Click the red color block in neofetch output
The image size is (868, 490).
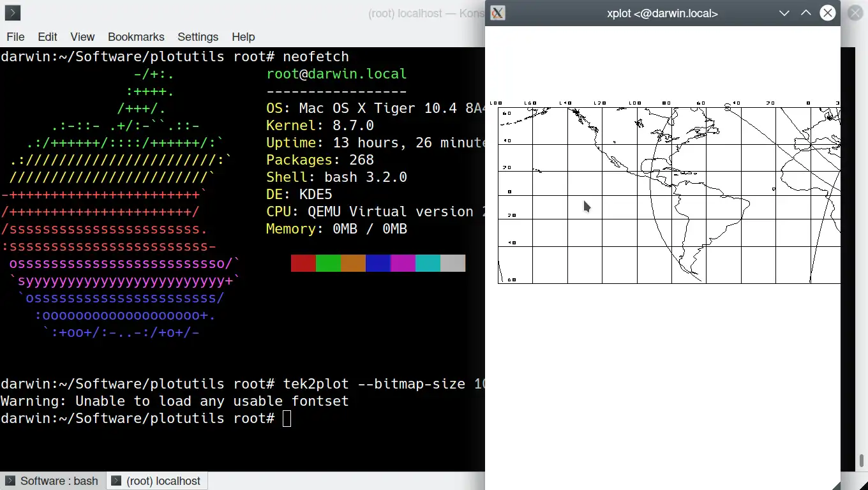(303, 263)
